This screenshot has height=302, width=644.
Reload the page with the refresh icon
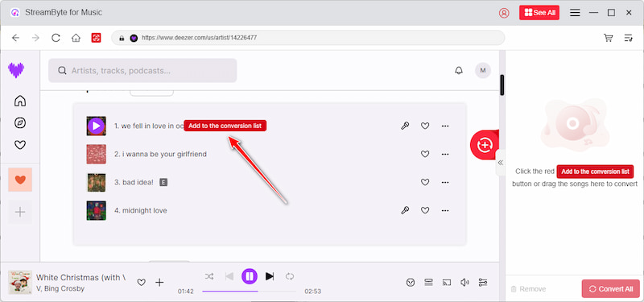click(56, 38)
